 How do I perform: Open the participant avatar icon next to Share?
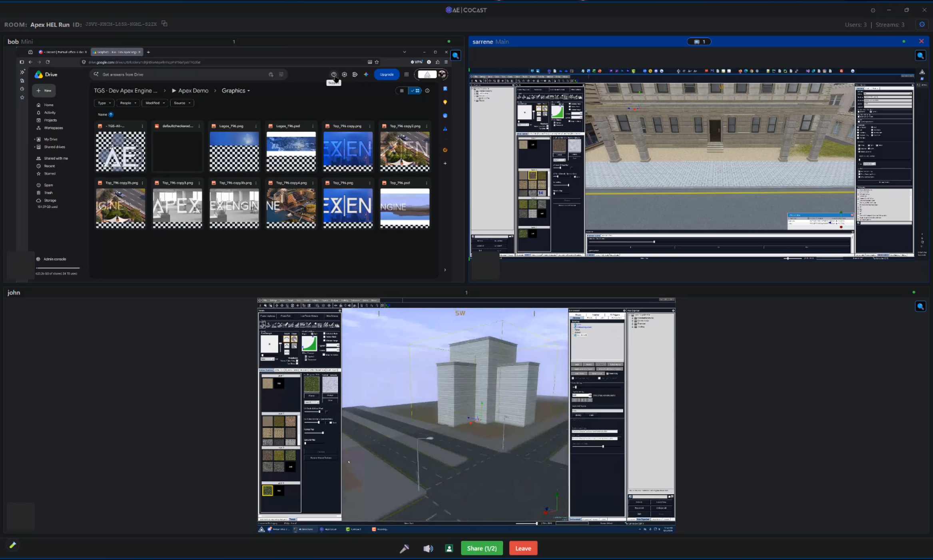pos(449,548)
